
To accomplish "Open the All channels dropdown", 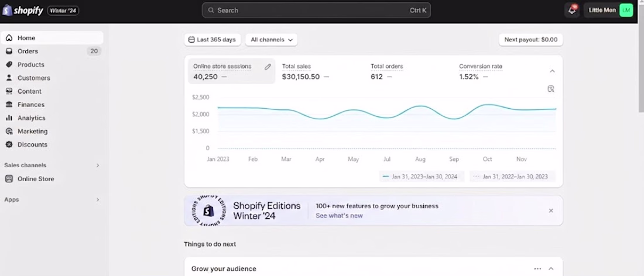I will tap(271, 40).
